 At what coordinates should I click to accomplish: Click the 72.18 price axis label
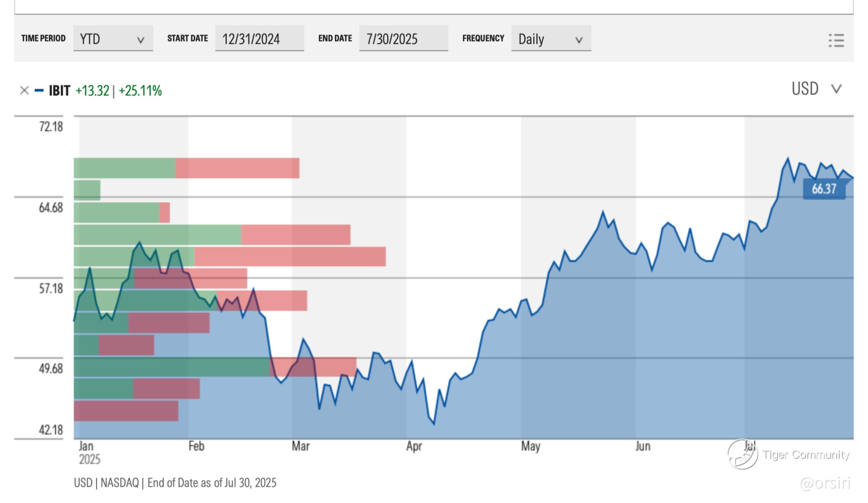click(51, 127)
